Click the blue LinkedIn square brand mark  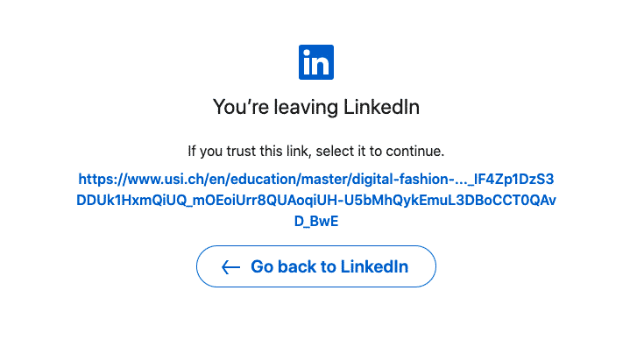tap(315, 62)
